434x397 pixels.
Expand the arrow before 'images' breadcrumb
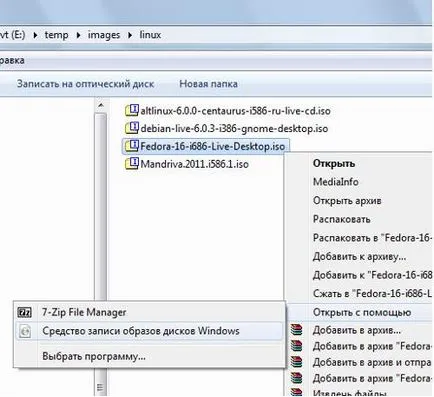pos(78,35)
